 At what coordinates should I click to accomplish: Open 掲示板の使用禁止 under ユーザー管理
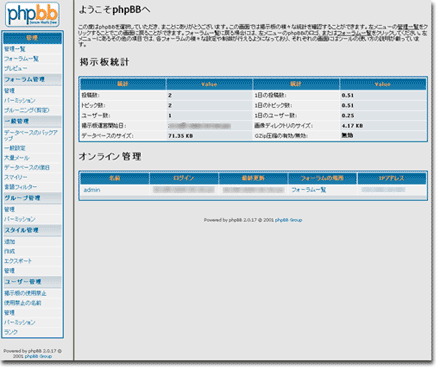click(x=25, y=293)
